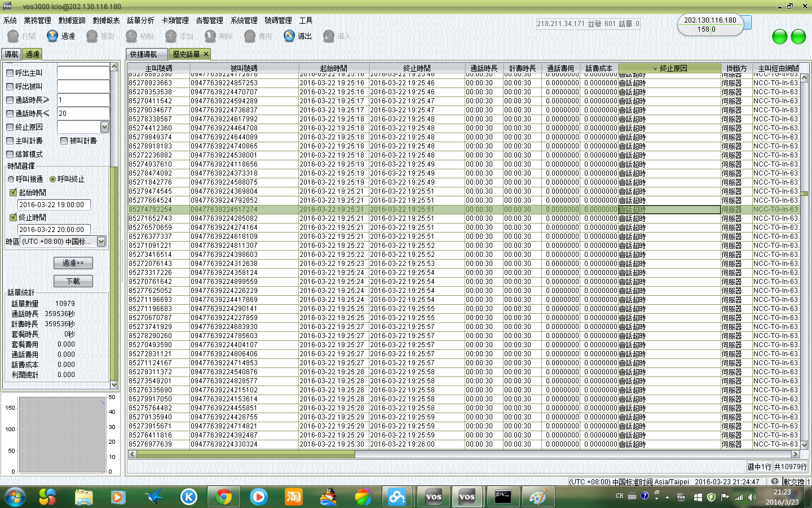Screen dimensions: 812x508
Task: Expand the 時區 timezone dropdown
Action: point(101,242)
